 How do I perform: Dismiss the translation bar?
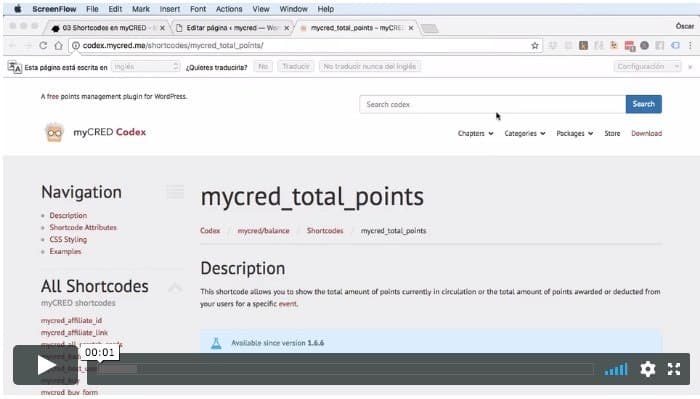click(690, 67)
